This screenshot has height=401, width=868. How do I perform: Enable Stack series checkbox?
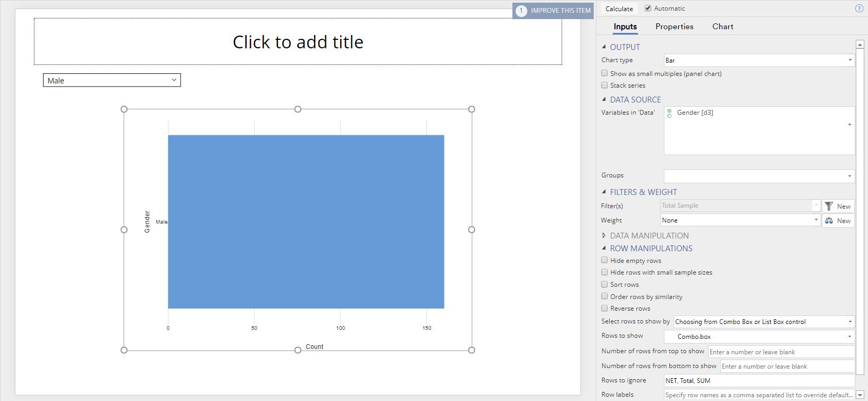click(604, 85)
